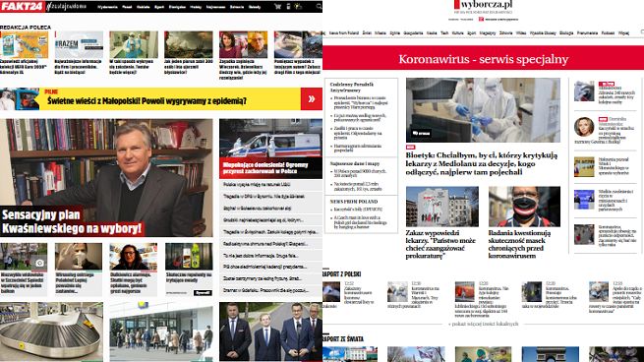The image size is (644, 362).
Task: Open article 'Zakaz wypowiedzi lekarzy'
Action: (440, 244)
